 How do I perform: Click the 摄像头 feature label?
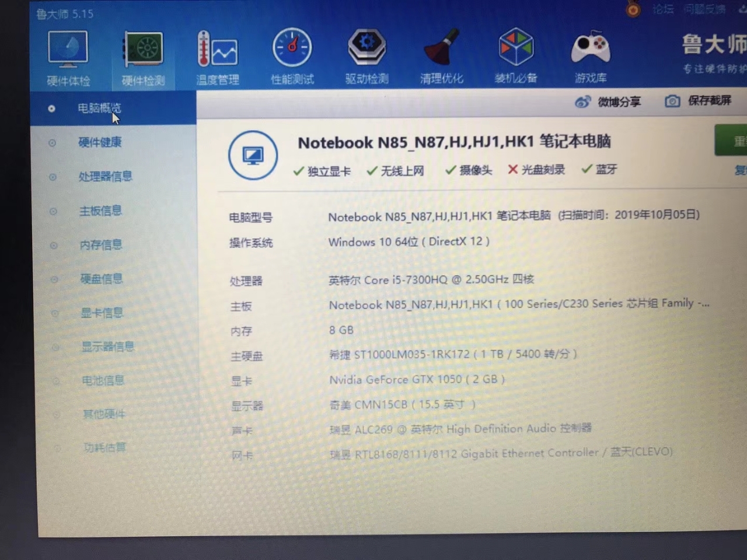coord(476,170)
